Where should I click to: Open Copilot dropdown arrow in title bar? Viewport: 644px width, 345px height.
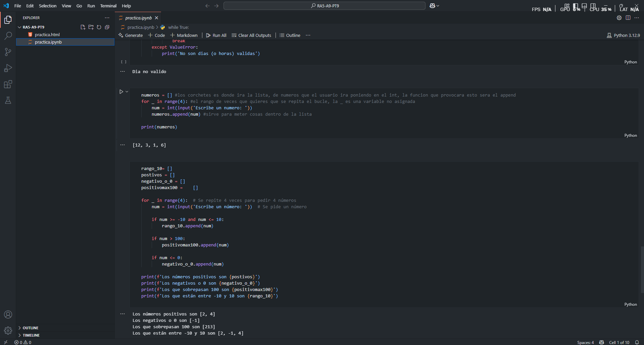point(438,6)
